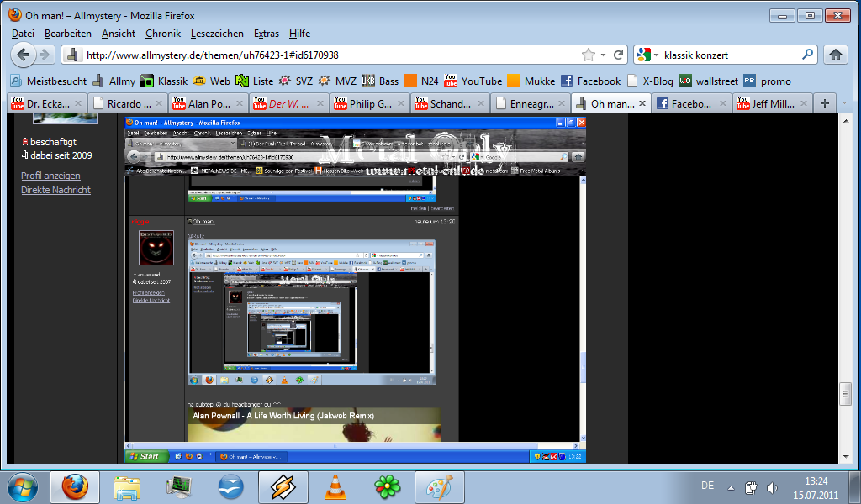Open the Hilfe menu
The image size is (861, 504).
tap(299, 34)
